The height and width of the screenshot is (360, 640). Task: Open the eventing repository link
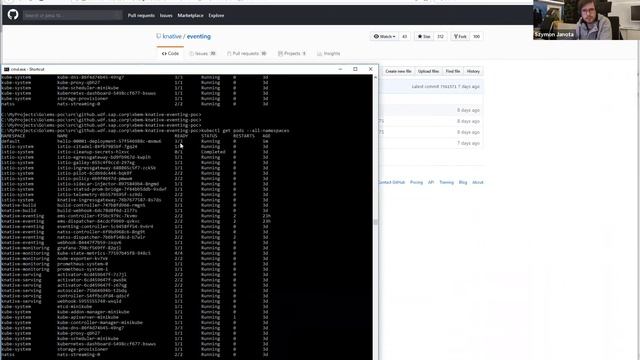pyautogui.click(x=199, y=36)
